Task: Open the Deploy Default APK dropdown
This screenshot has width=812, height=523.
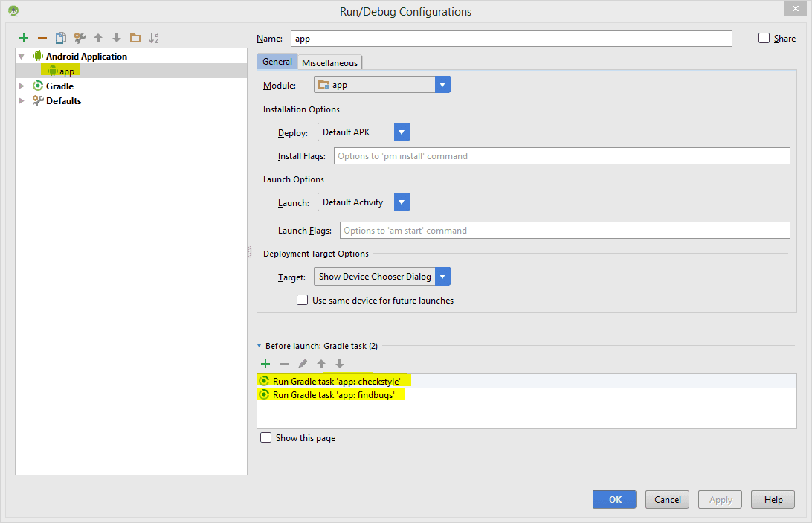Action: pyautogui.click(x=402, y=132)
